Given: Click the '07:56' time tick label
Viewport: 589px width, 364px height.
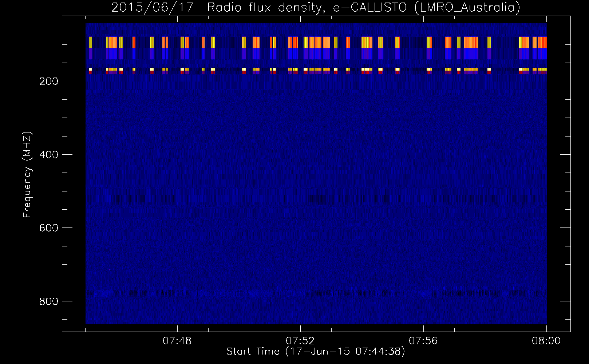Looking at the screenshot, I should pyautogui.click(x=423, y=341).
